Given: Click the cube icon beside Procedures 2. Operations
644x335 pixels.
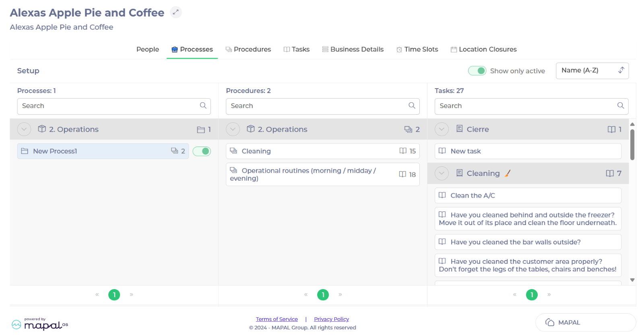Looking at the screenshot, I should point(251,129).
